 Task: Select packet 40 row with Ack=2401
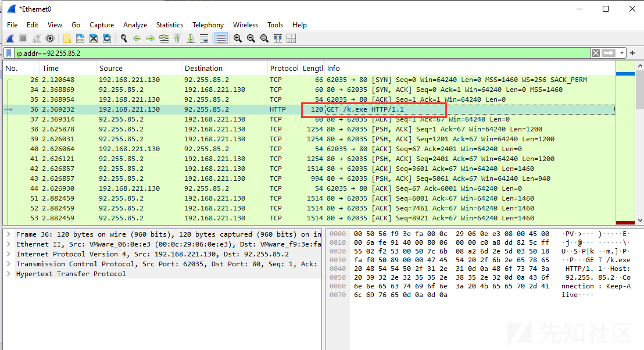click(309, 149)
